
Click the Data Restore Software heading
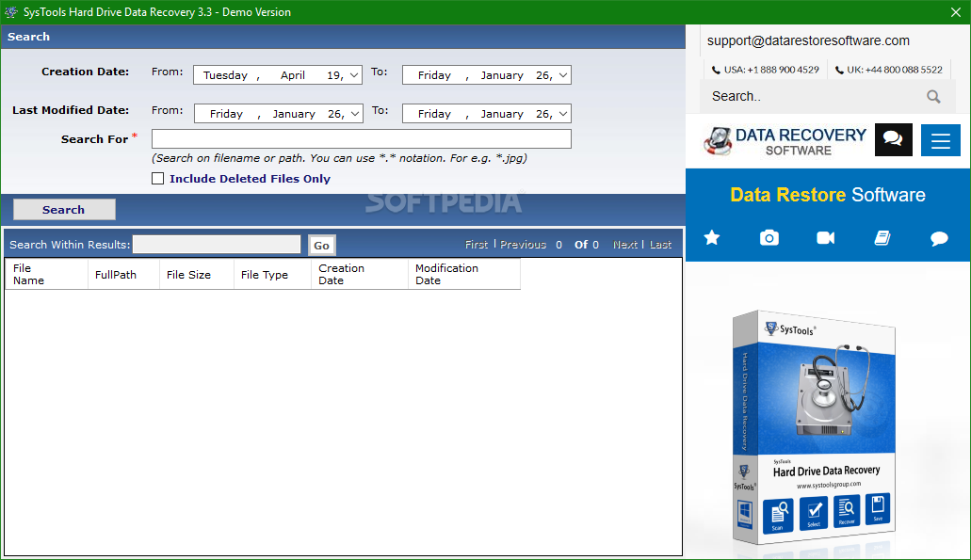(x=827, y=195)
